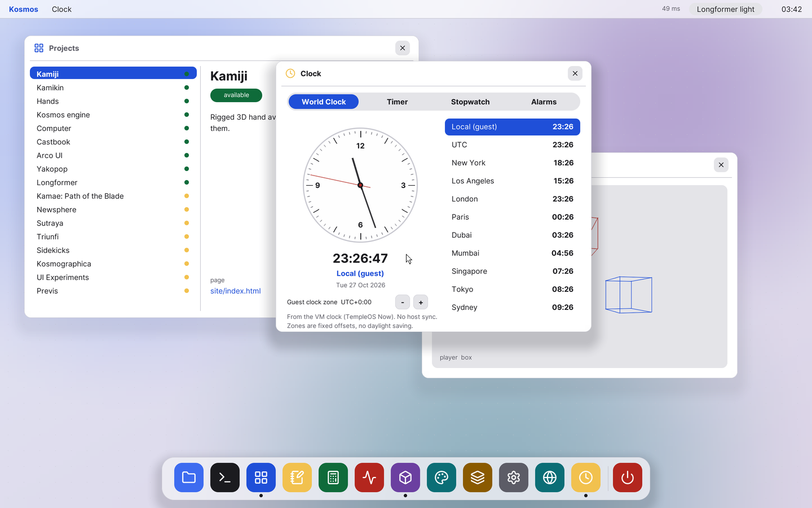Screen dimensions: 812x508
Task: Open the 3D cube dock icon
Action: [x=405, y=478]
